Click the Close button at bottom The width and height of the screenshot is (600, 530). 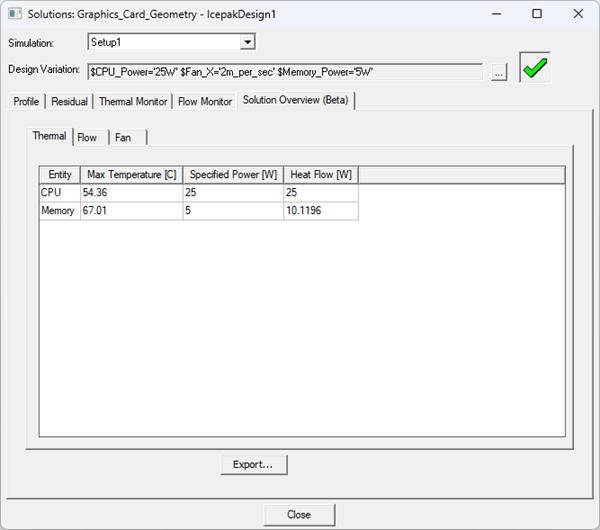pyautogui.click(x=299, y=515)
